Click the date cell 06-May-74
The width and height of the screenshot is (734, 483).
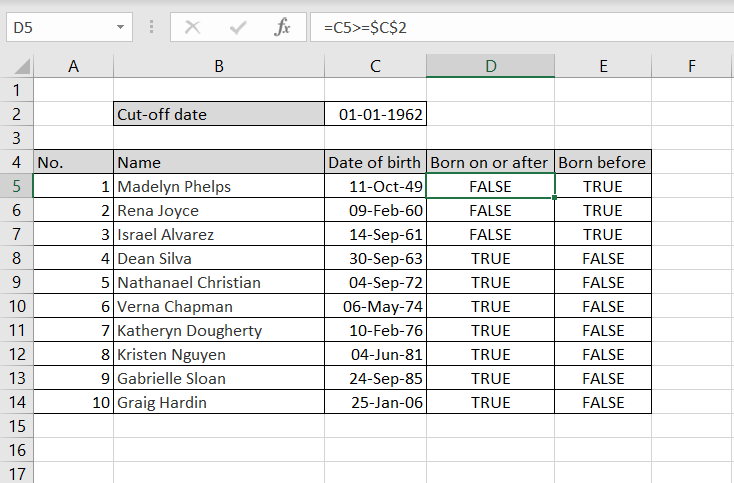click(375, 306)
